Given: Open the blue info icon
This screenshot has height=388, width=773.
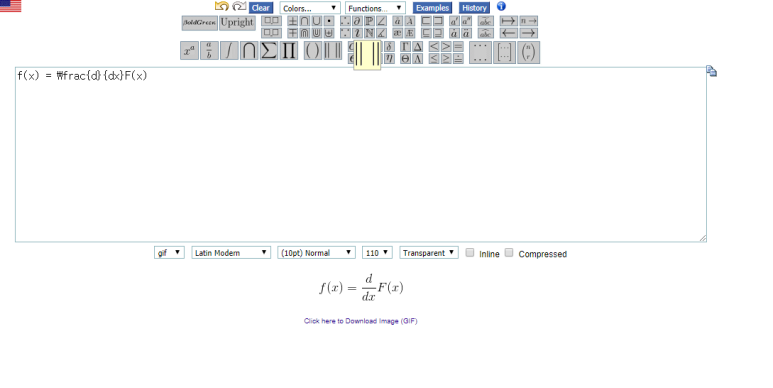Looking at the screenshot, I should point(501,6).
